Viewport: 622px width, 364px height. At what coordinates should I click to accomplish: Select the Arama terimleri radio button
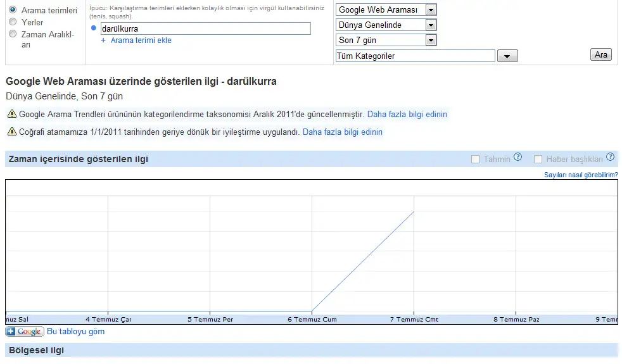click(13, 9)
